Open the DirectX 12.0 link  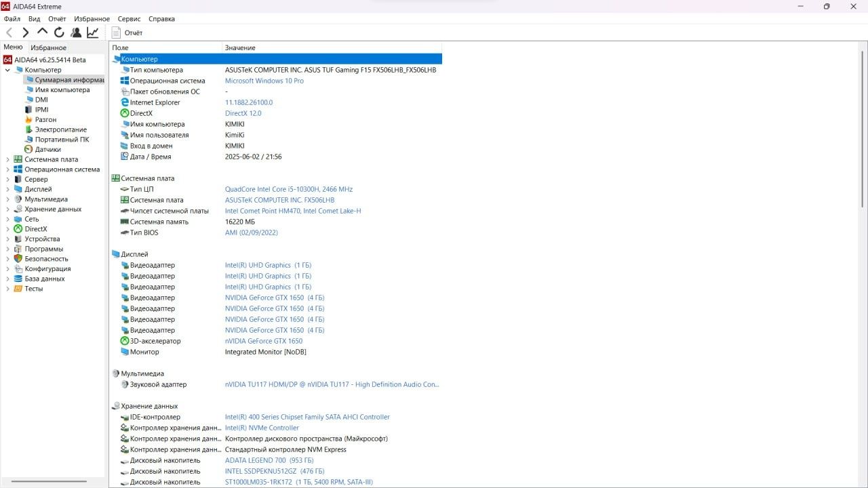click(x=243, y=113)
